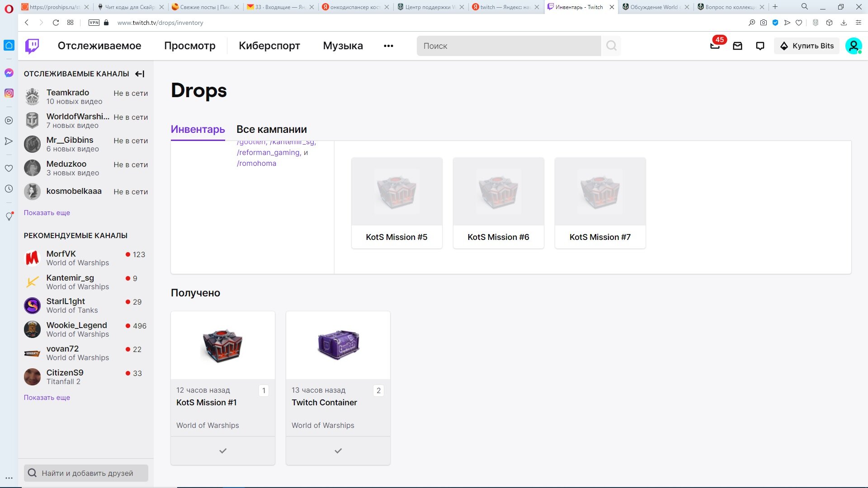Select the KotS Mission #7 drop card
This screenshot has height=488, width=868.
coord(600,203)
